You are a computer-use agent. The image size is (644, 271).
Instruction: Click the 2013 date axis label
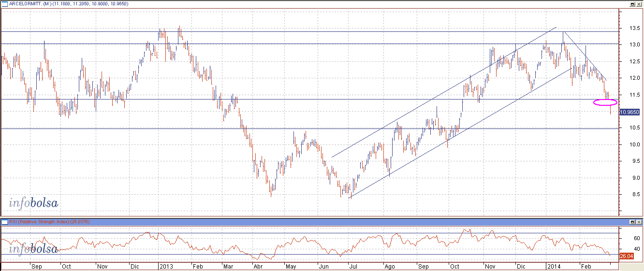pos(167,266)
